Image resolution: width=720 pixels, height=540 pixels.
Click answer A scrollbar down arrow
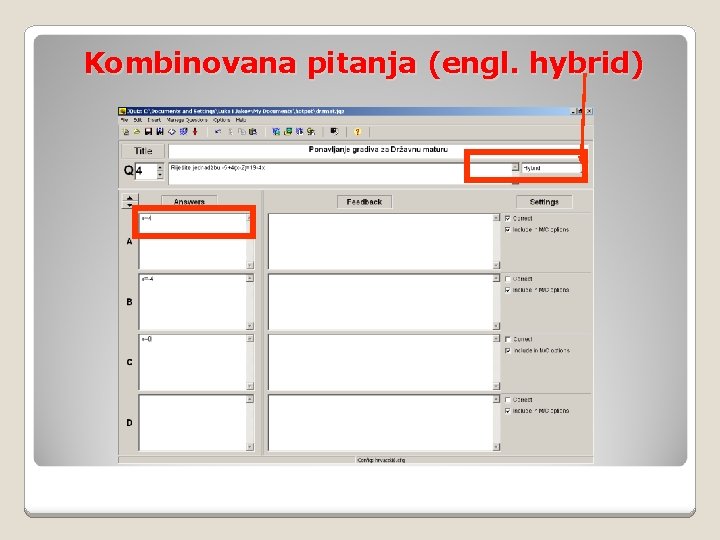click(250, 265)
